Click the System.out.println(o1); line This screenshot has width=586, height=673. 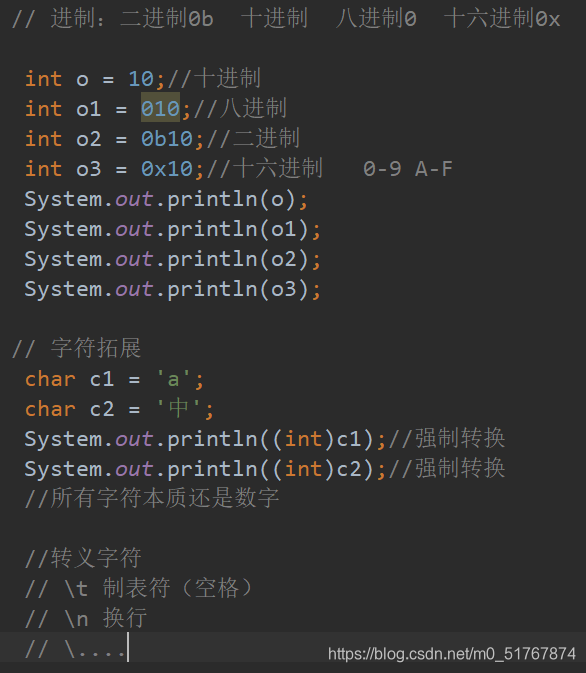tap(173, 230)
